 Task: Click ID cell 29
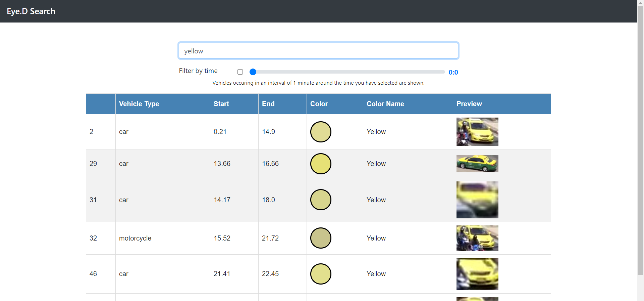click(x=101, y=164)
